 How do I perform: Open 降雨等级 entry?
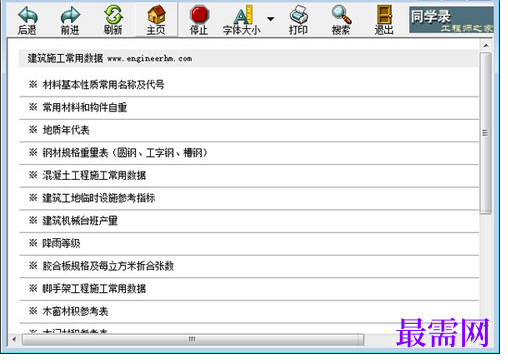pos(61,243)
